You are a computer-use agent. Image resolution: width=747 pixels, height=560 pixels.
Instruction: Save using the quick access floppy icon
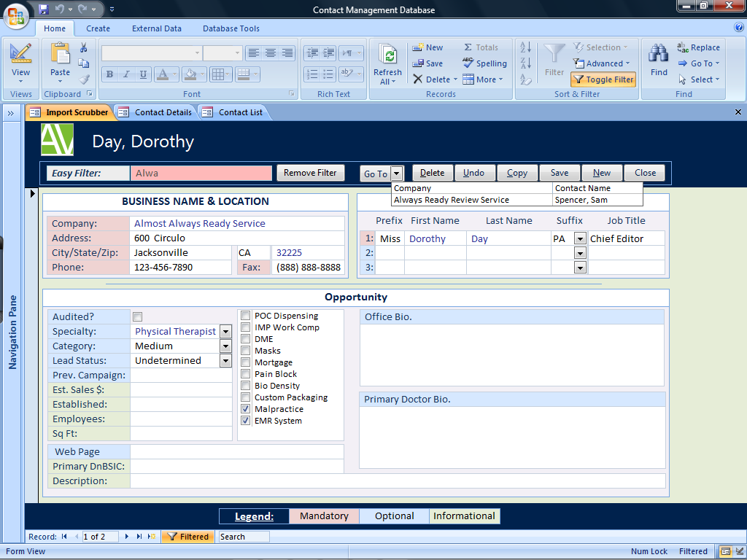[x=44, y=9]
